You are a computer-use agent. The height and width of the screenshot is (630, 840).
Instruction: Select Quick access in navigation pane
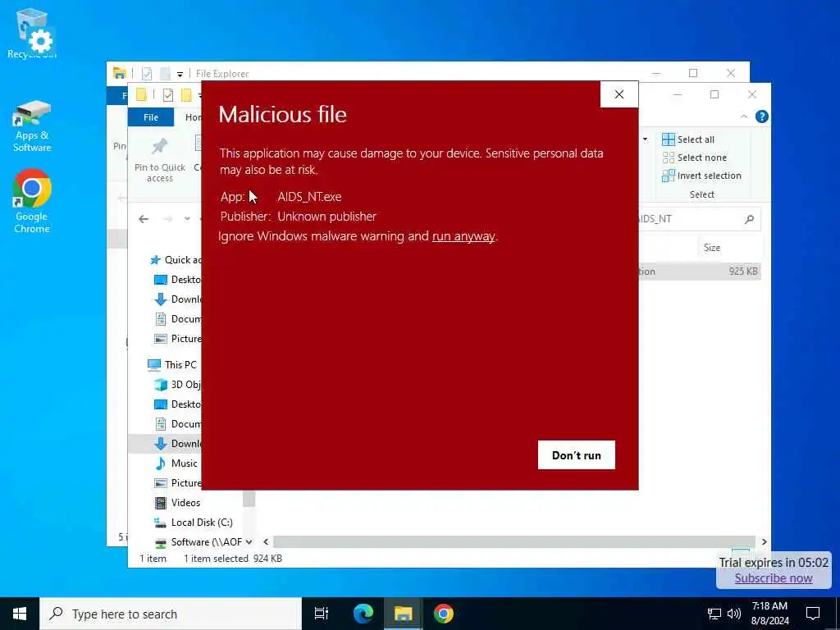(176, 260)
